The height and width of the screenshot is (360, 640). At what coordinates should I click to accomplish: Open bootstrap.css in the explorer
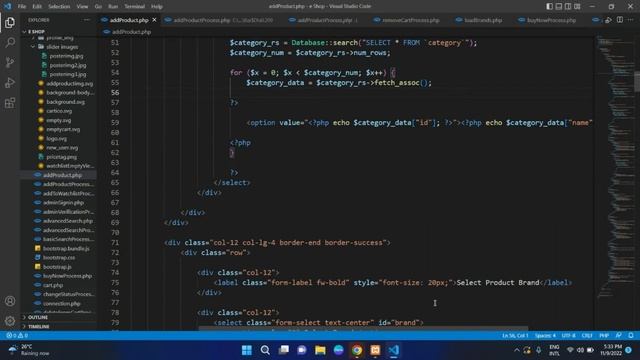click(x=59, y=258)
